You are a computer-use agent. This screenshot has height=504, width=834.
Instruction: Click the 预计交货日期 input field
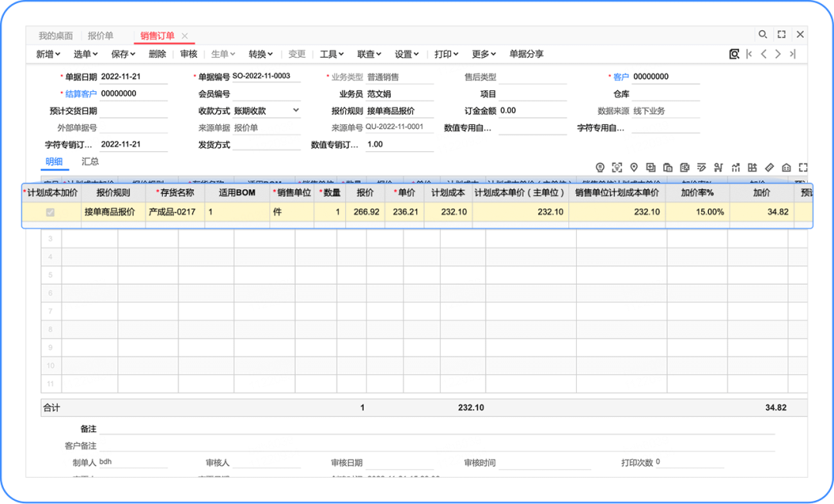pos(133,111)
